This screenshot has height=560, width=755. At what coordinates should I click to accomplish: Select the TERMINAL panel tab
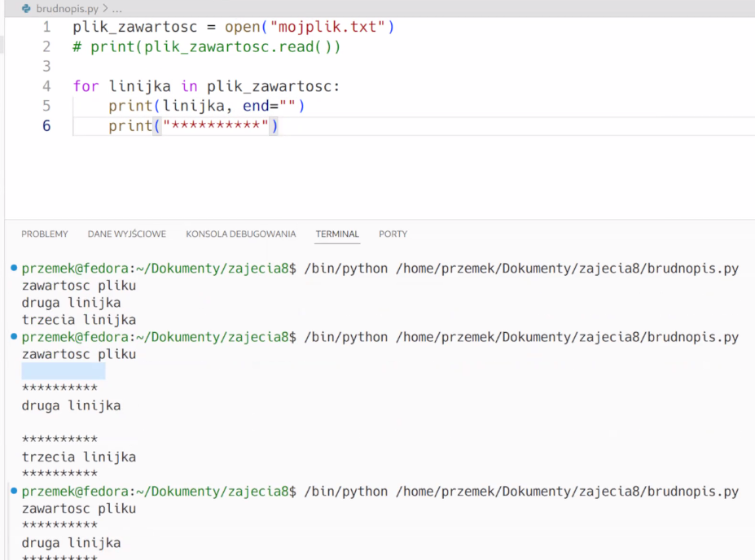coord(337,234)
